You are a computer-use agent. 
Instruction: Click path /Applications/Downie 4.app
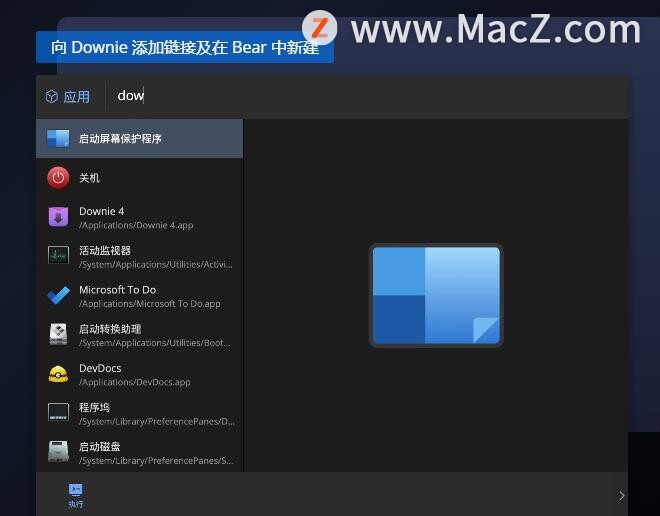click(136, 225)
